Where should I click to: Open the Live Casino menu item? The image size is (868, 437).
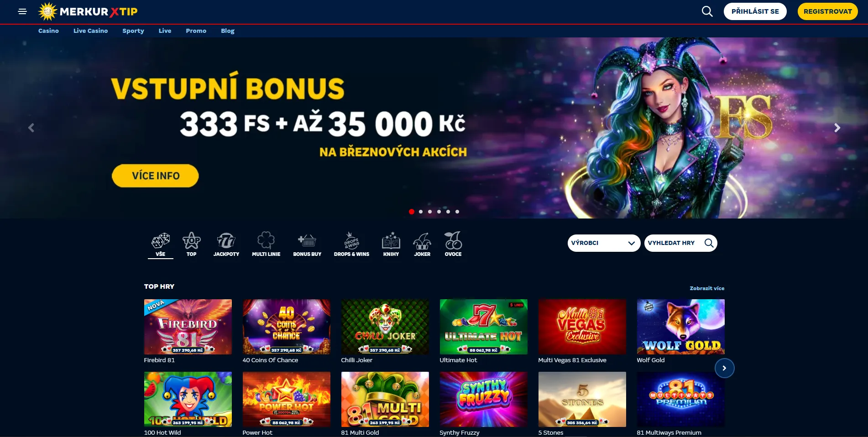point(90,31)
